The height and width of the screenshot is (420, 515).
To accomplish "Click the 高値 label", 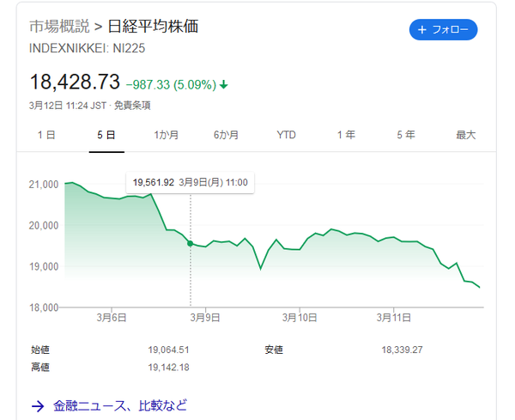I will (x=40, y=367).
